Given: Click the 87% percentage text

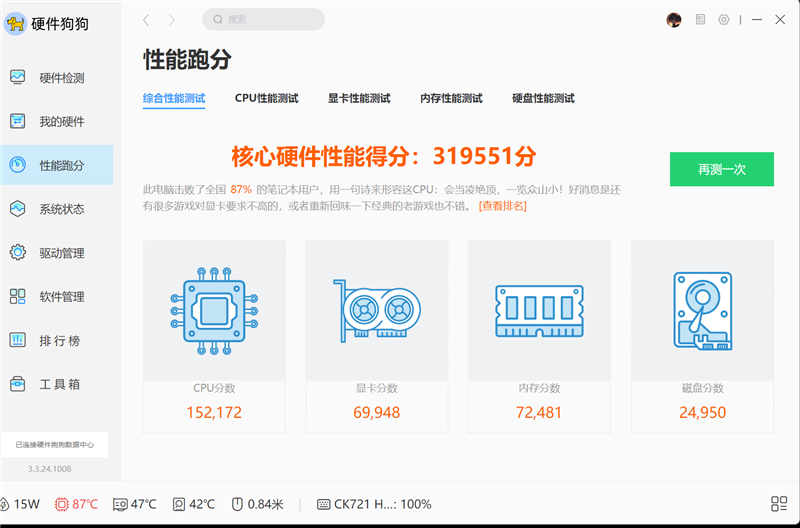Looking at the screenshot, I should [241, 190].
